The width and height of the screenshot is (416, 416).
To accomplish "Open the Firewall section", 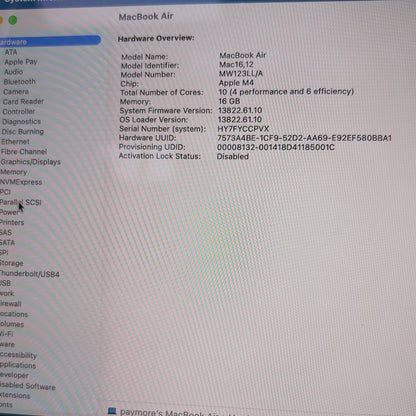I will click(11, 304).
